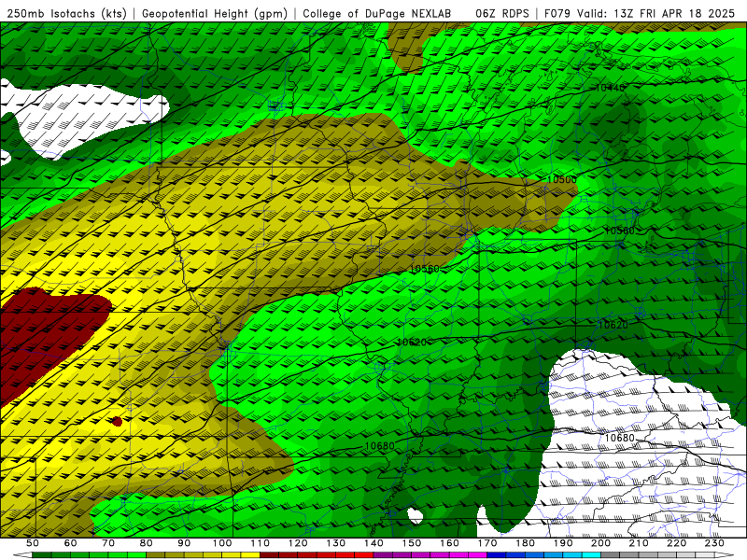Image resolution: width=747 pixels, height=560 pixels.
Task: Click the 10560 contour label beside olive band
Action: coord(425,269)
